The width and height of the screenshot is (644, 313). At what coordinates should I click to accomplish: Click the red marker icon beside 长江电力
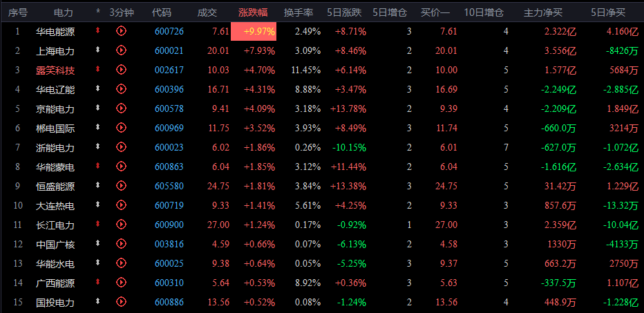click(97, 223)
